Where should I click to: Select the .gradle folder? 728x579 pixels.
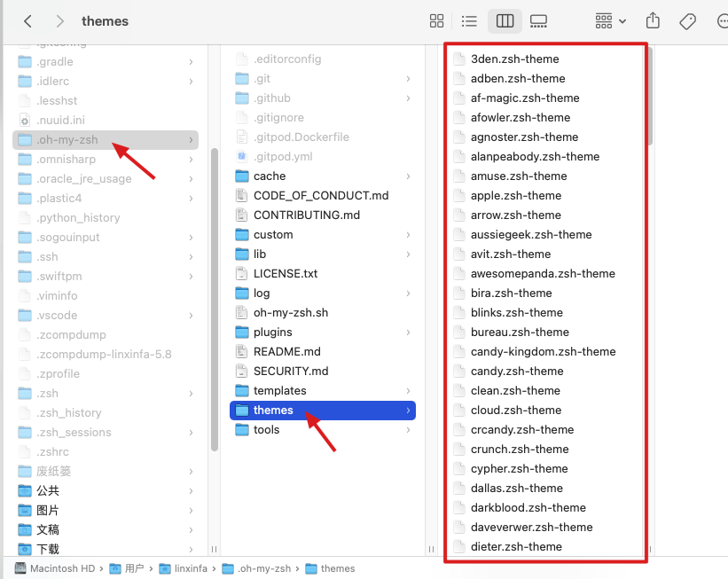point(106,62)
